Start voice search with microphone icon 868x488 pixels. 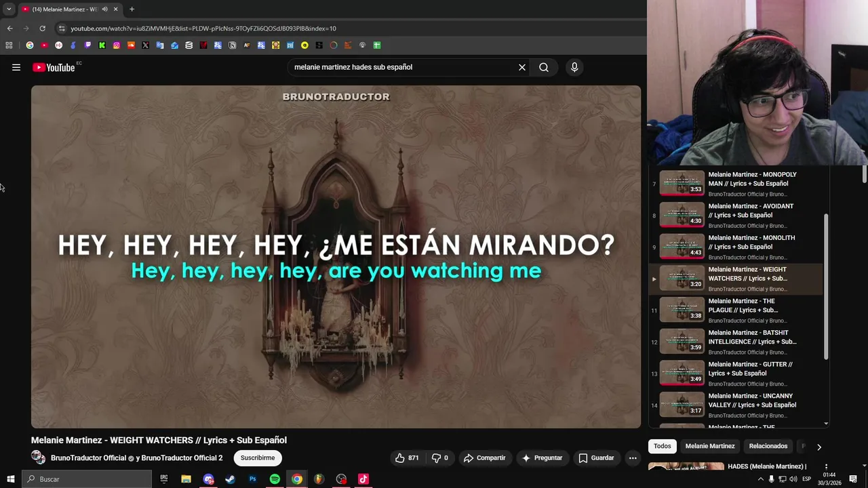574,67
